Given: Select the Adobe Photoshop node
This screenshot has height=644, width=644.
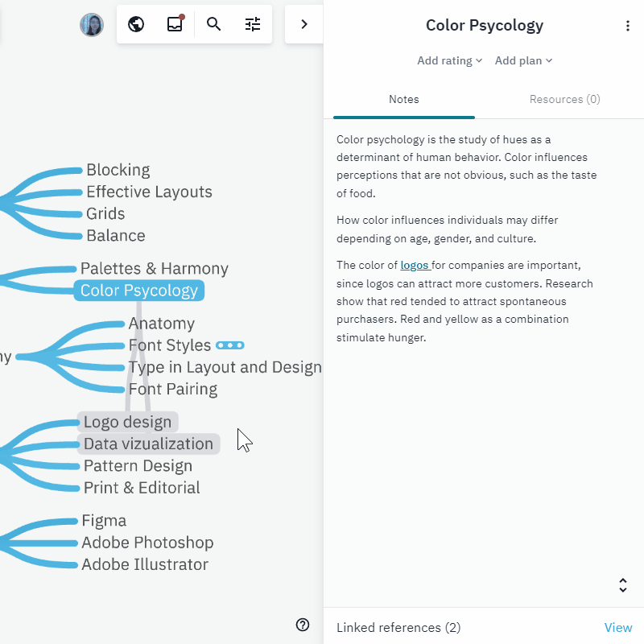Looking at the screenshot, I should coord(147,543).
